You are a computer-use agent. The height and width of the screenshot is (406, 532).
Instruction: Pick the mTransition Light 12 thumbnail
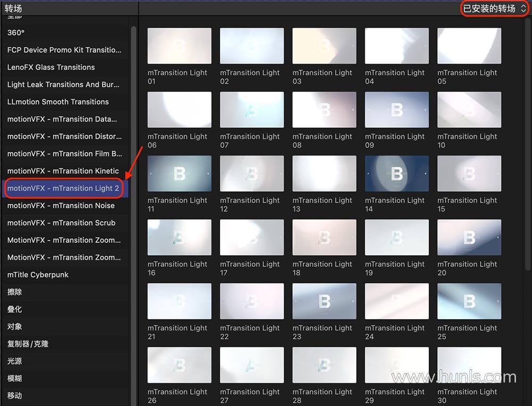pyautogui.click(x=252, y=174)
